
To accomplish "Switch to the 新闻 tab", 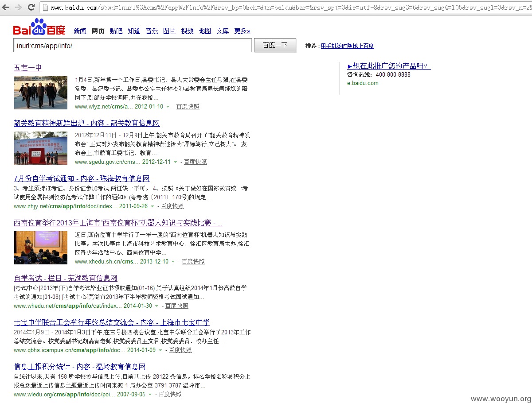I will 80,31.
